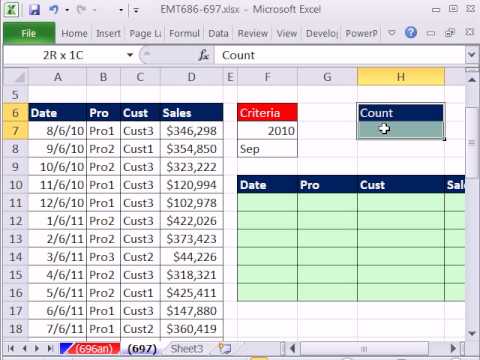
Task: Open Excel Help question mark icon
Action: (411, 33)
